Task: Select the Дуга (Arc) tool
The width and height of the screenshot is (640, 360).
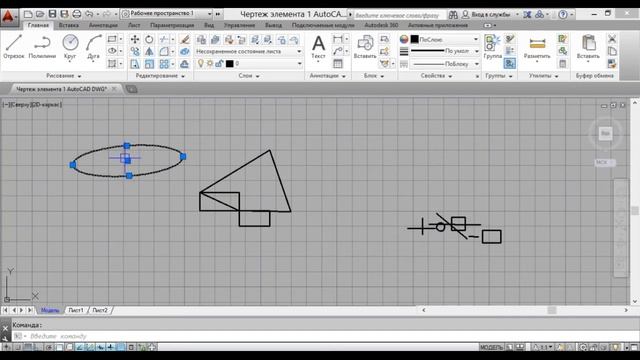Action: pyautogui.click(x=93, y=47)
